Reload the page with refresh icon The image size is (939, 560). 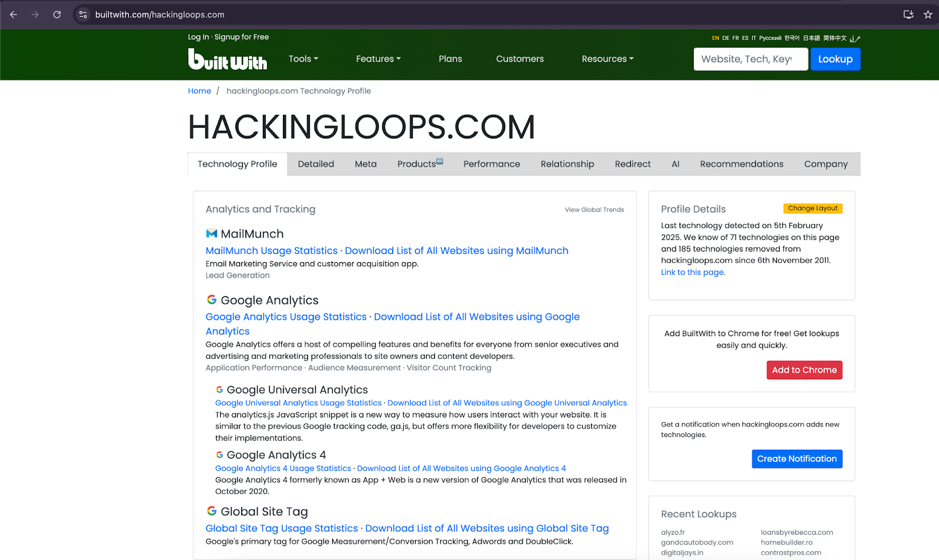tap(57, 15)
